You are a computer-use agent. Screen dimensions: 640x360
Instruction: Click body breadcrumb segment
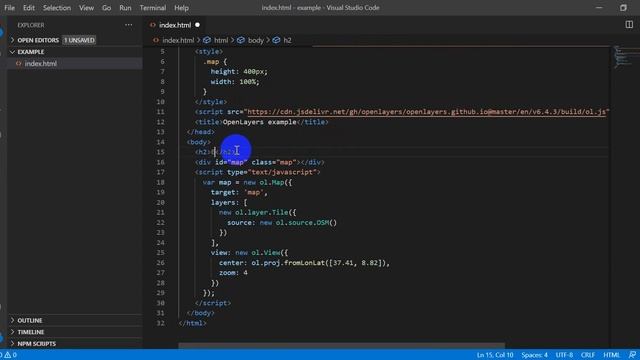click(x=256, y=40)
